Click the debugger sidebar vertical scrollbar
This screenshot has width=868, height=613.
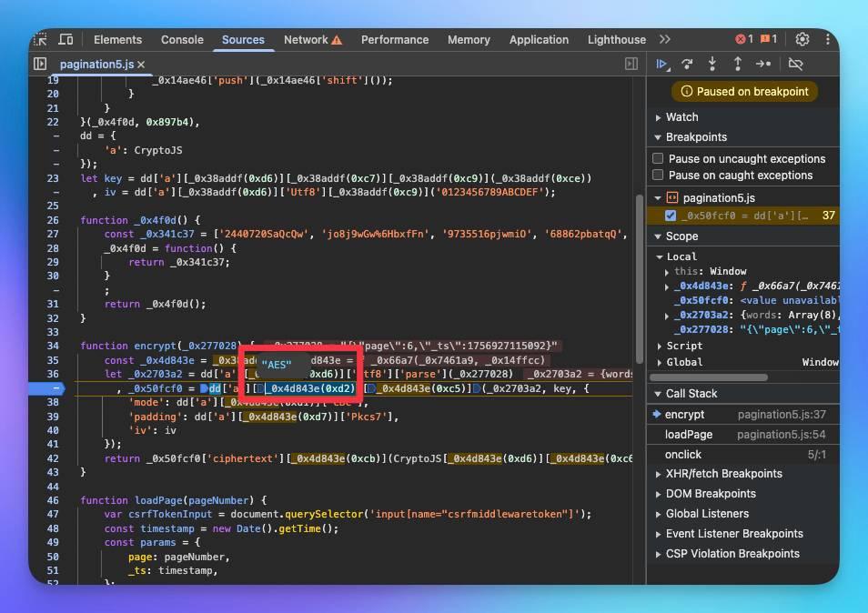point(640,279)
